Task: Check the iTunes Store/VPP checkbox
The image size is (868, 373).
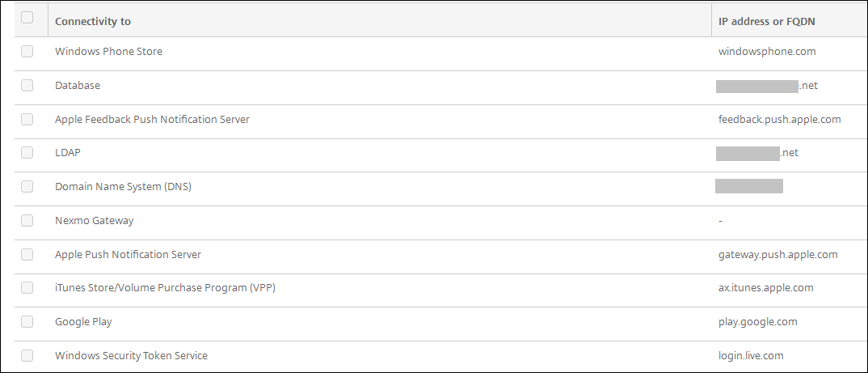Action: [27, 288]
